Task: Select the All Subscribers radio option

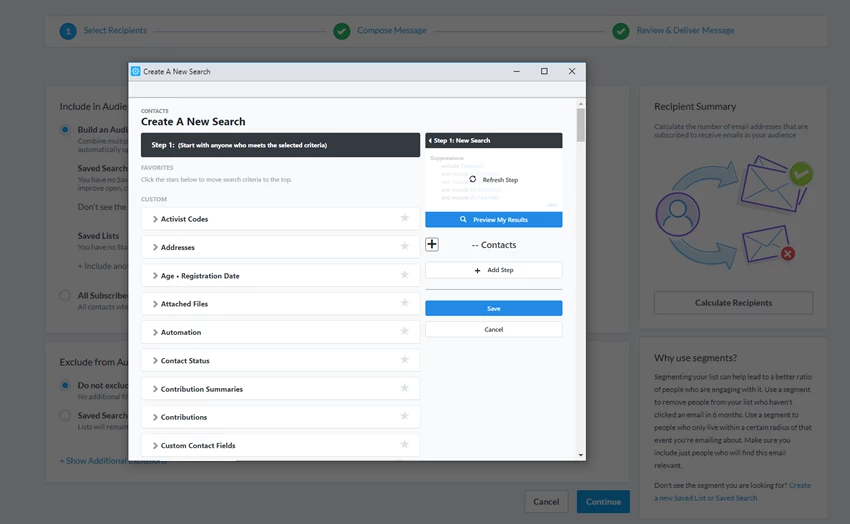Action: 65,295
